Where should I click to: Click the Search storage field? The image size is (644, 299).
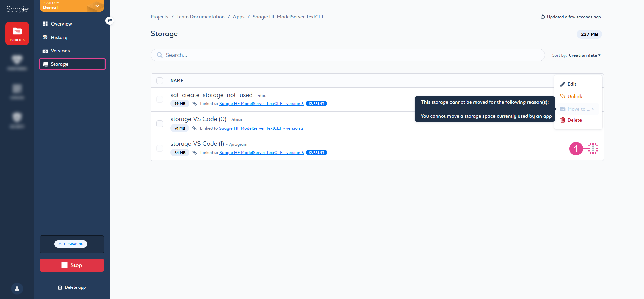(x=348, y=55)
